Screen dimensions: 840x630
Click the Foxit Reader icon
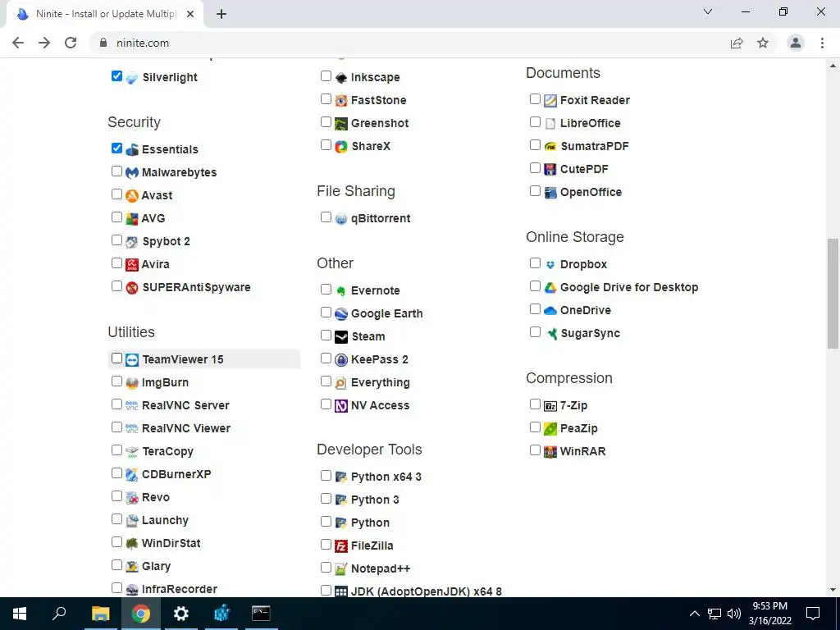coord(550,101)
